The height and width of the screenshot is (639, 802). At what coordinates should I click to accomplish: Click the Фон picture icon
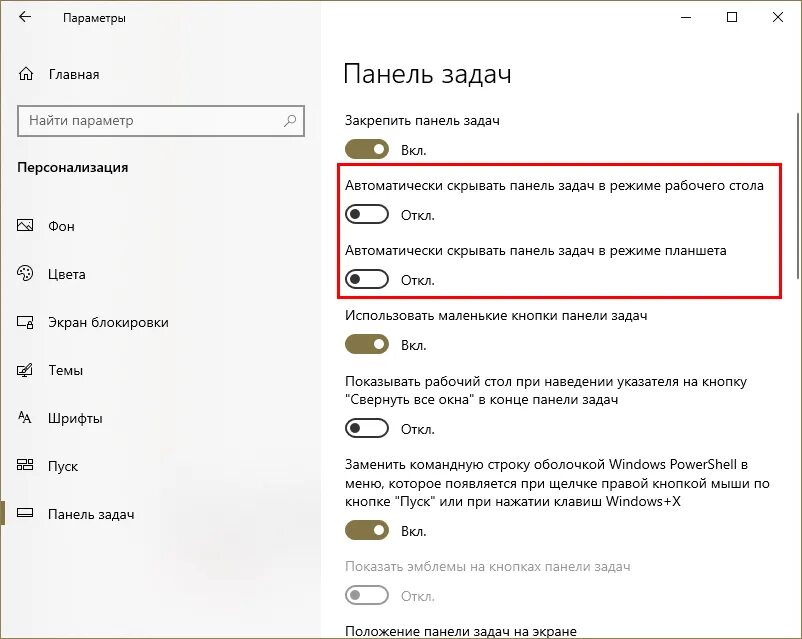pyautogui.click(x=25, y=225)
